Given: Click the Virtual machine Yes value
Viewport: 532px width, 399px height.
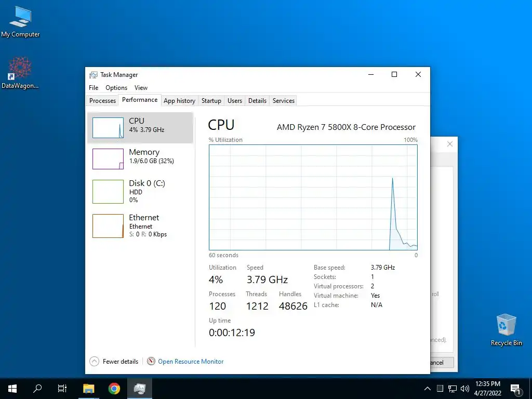Looking at the screenshot, I should pos(375,296).
